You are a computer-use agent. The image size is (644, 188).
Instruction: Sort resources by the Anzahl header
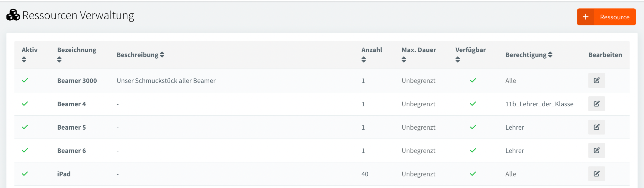364,59
